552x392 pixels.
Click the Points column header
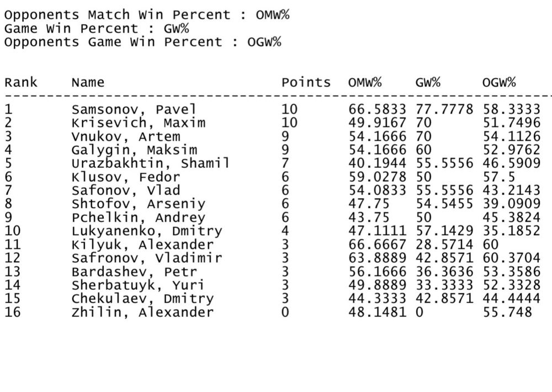tap(306, 83)
